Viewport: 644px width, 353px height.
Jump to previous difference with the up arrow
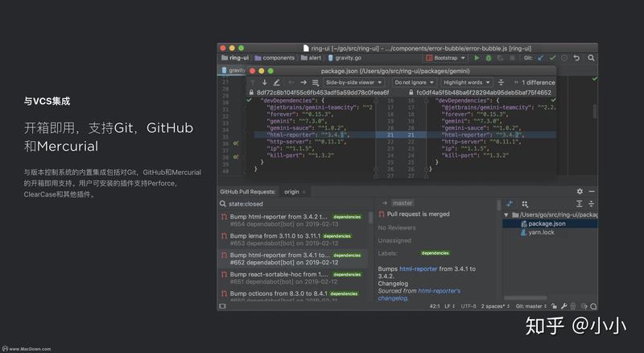(253, 82)
